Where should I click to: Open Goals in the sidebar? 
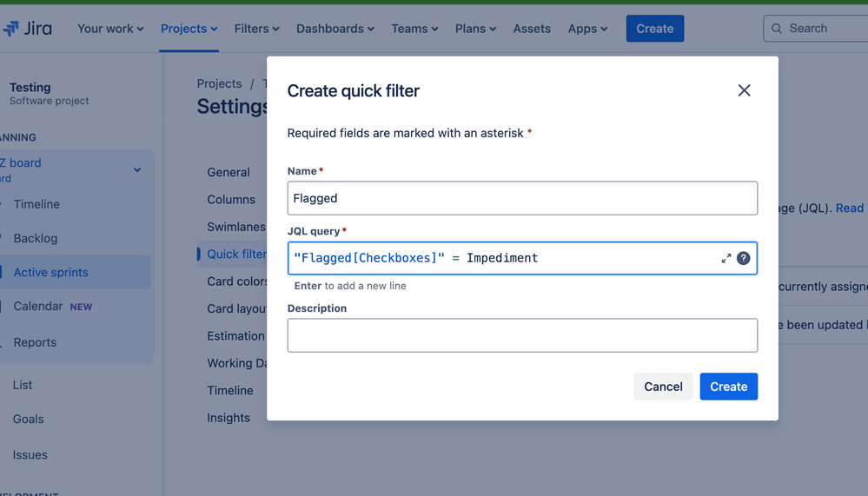point(28,420)
